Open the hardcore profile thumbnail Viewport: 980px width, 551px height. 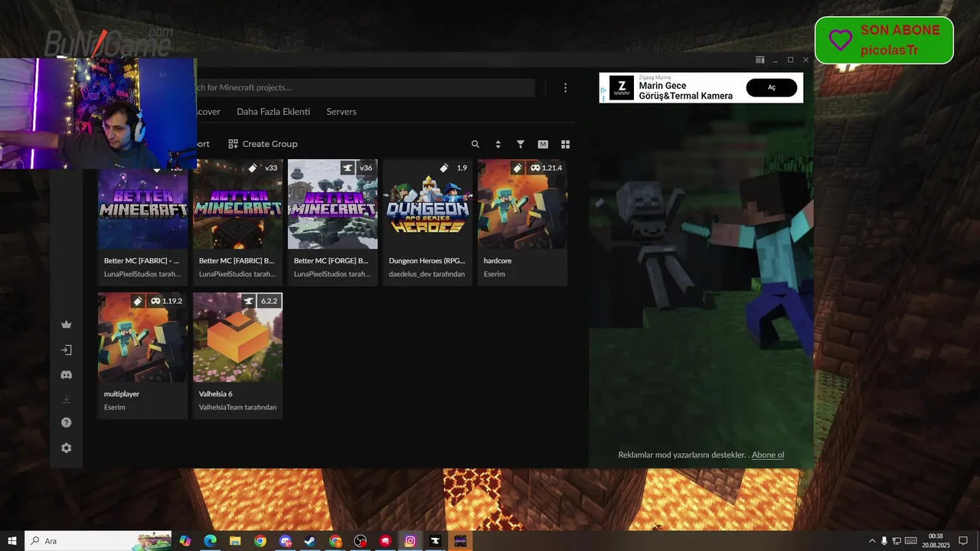tap(522, 204)
